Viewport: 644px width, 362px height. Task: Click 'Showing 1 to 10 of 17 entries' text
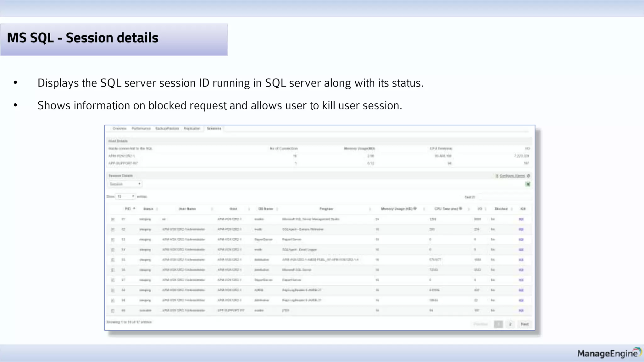tap(129, 322)
